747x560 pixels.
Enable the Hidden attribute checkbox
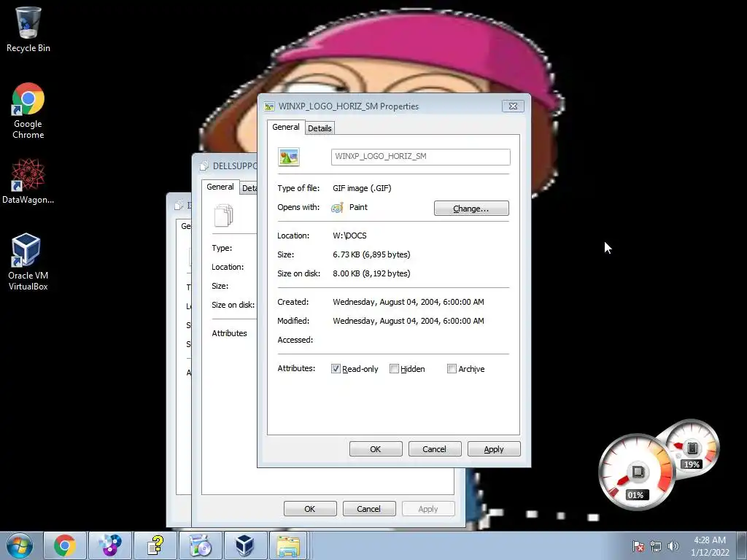pyautogui.click(x=394, y=368)
